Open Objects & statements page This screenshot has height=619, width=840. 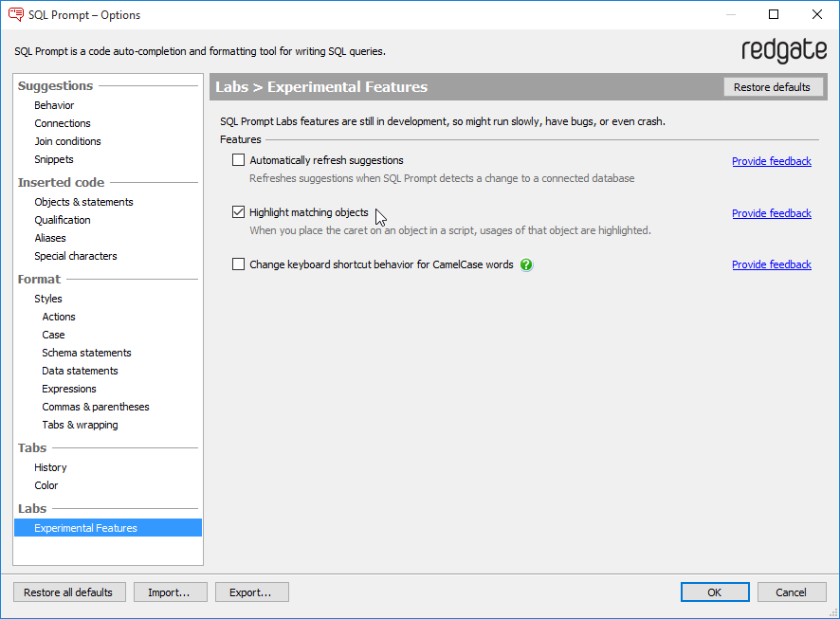tap(83, 202)
